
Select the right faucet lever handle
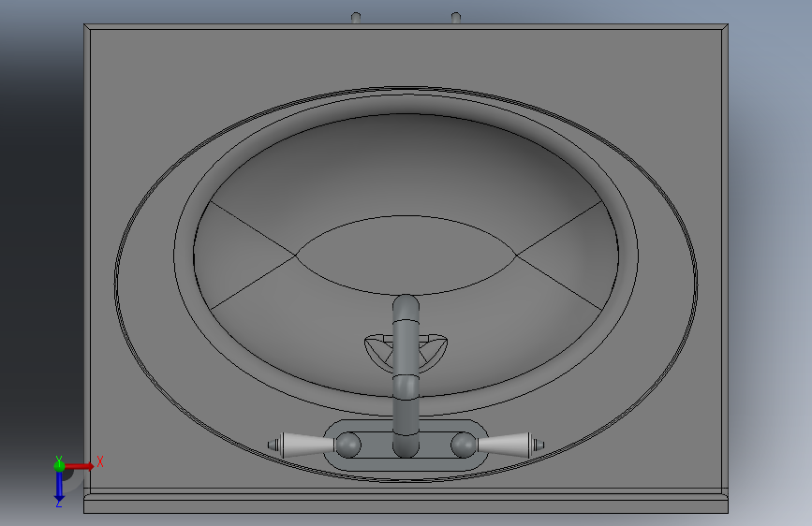pyautogui.click(x=510, y=445)
